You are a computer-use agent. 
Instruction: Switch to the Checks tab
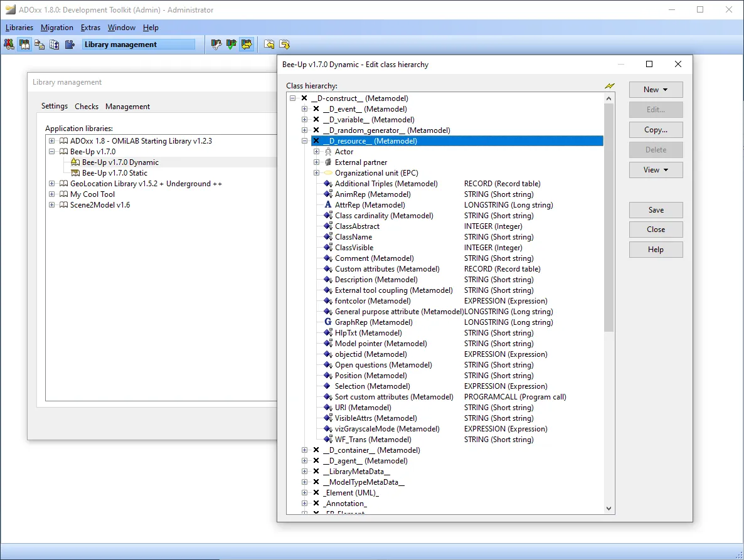pyautogui.click(x=87, y=106)
